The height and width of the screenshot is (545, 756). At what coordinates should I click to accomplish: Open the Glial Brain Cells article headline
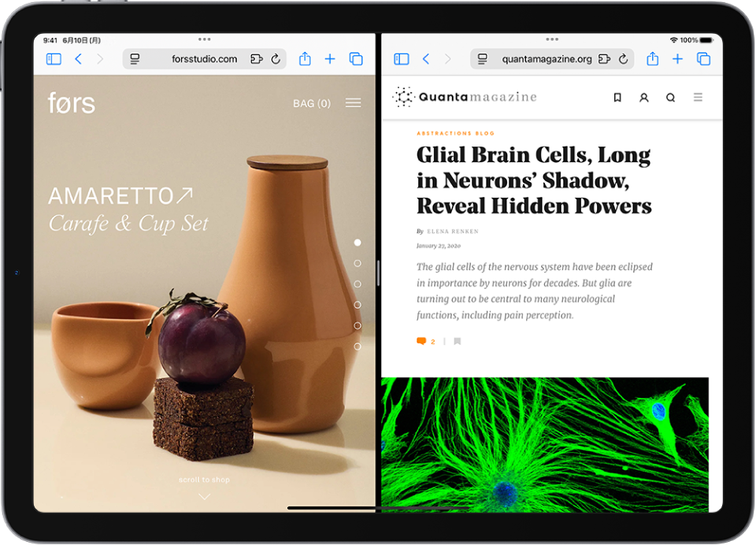533,180
